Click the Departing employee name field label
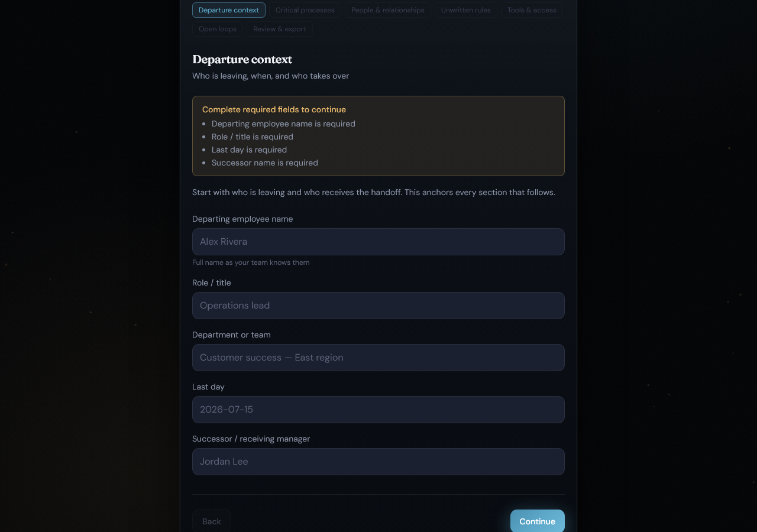 242,219
